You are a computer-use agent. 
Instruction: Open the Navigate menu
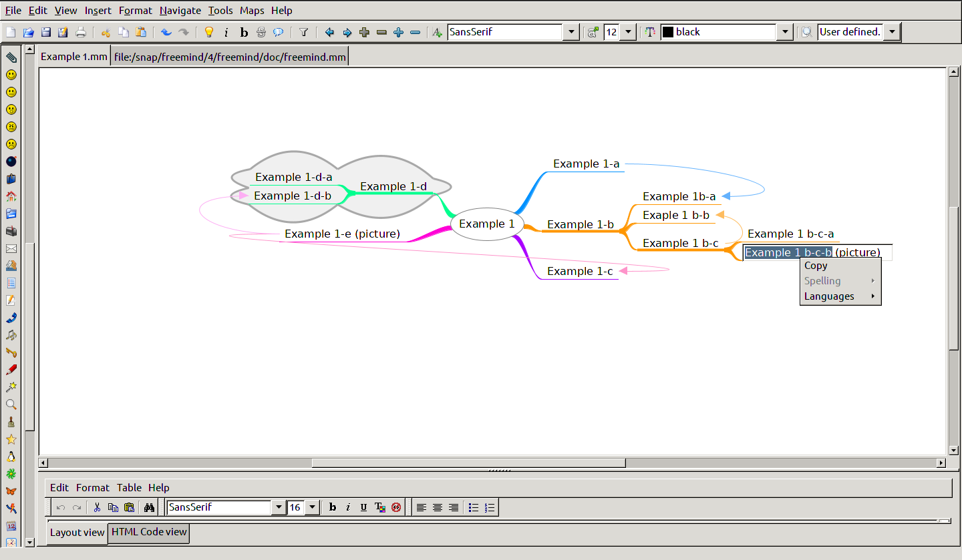pyautogui.click(x=180, y=11)
